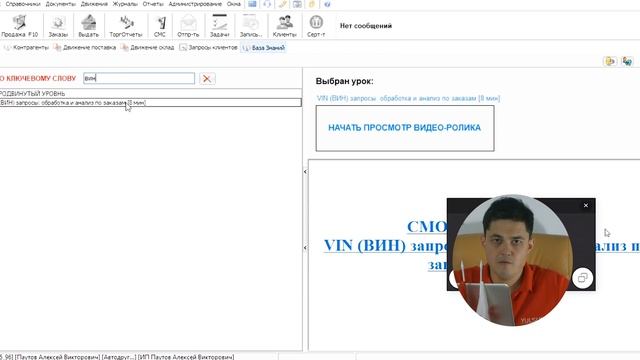
Task: Click the Серт-т toolbar icon
Action: (316, 26)
